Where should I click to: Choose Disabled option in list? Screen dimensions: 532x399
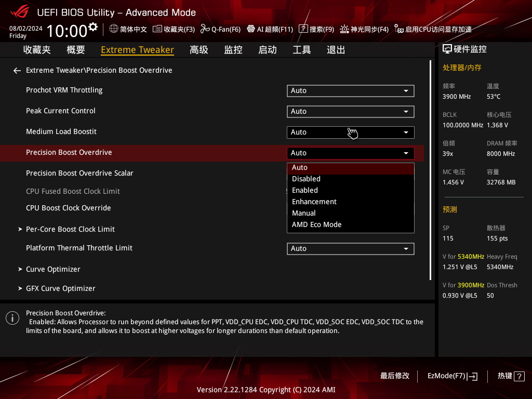pyautogui.click(x=351, y=179)
